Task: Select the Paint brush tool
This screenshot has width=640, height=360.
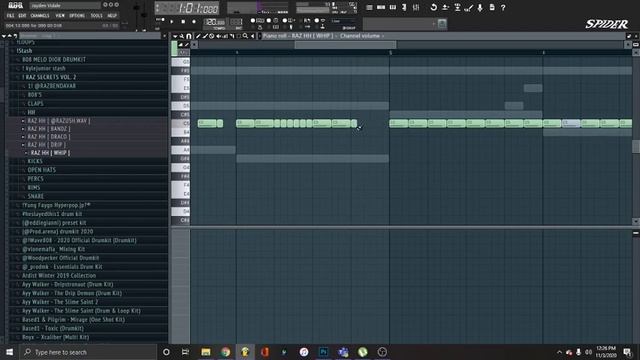Action: (205, 36)
